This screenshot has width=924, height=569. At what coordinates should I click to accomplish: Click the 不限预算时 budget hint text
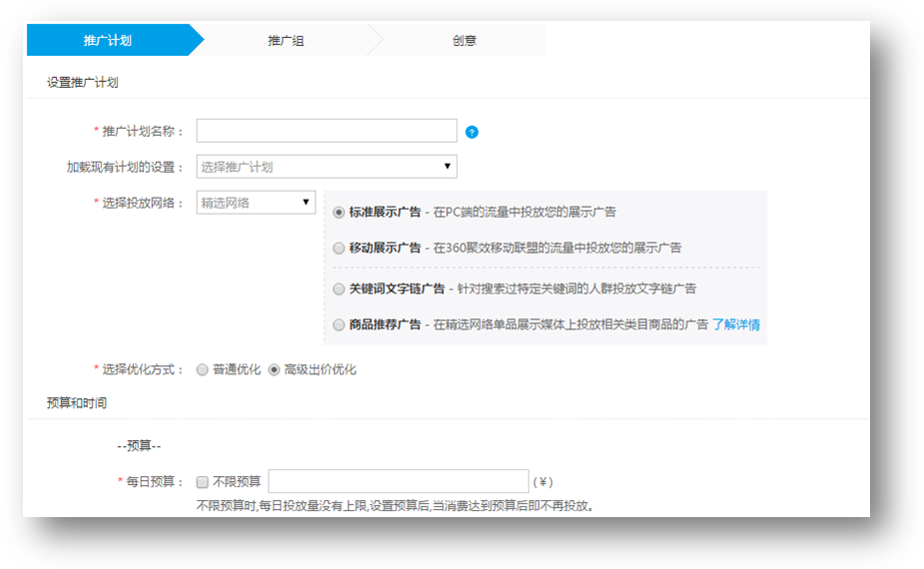[x=397, y=506]
